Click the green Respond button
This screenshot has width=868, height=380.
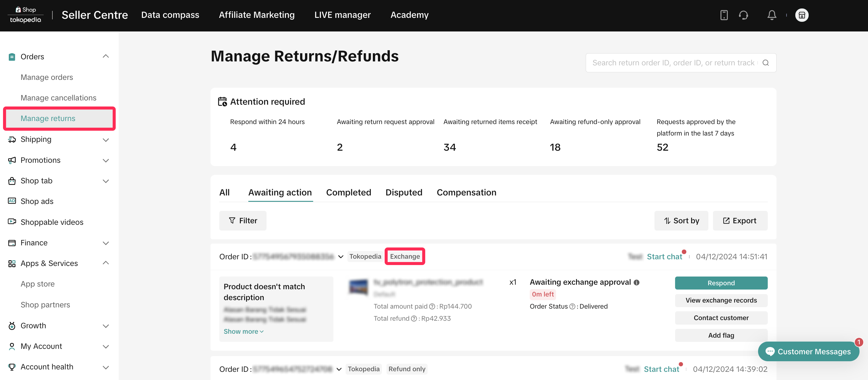(x=721, y=283)
